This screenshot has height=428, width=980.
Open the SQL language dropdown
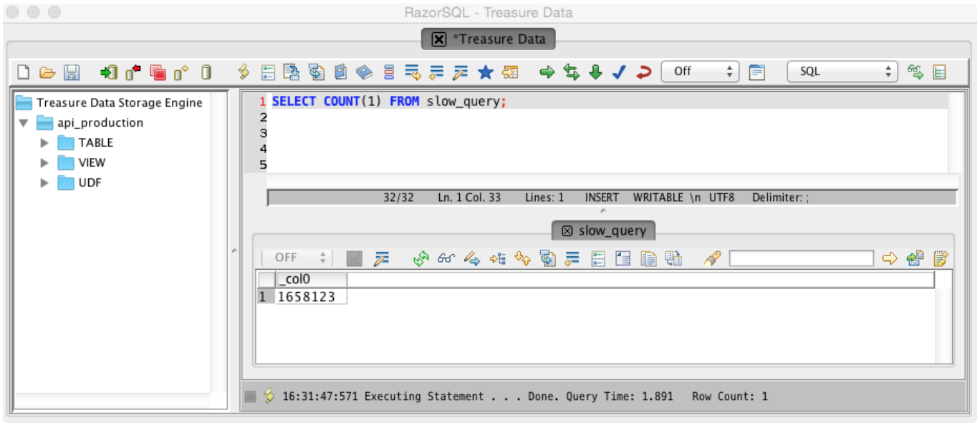[842, 72]
